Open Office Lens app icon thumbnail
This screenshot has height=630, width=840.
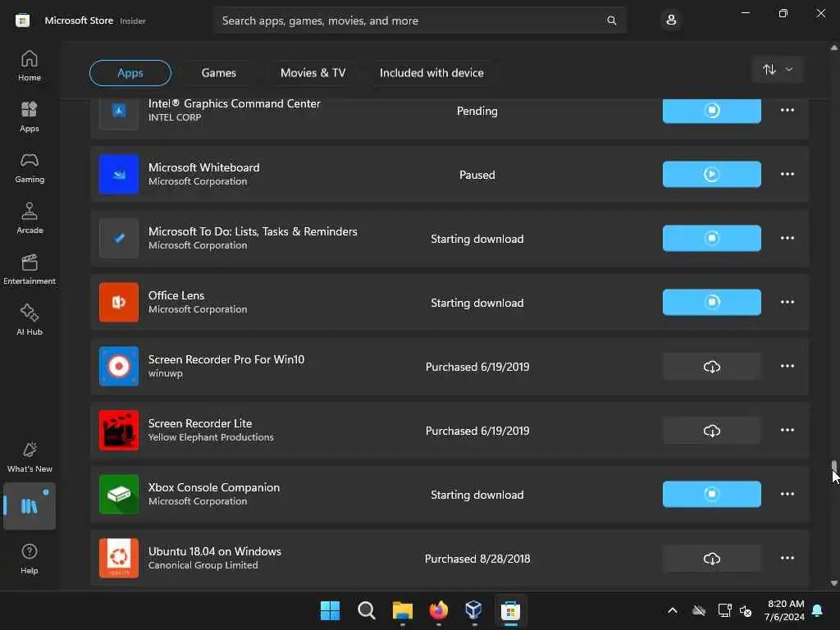click(119, 302)
